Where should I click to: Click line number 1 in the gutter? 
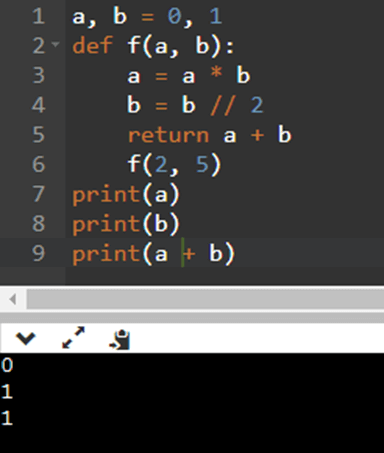coord(38,16)
